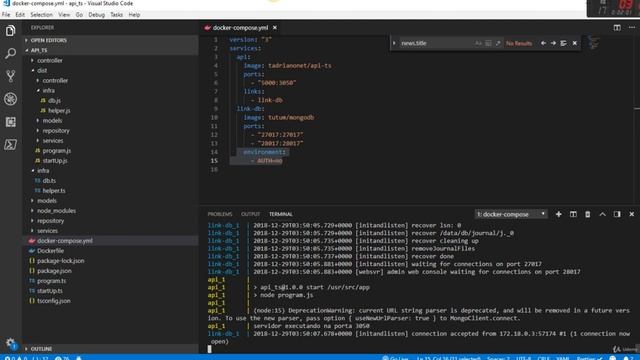Image resolution: width=640 pixels, height=360 pixels.
Task: Open the Tasks menu
Action: 116,15
